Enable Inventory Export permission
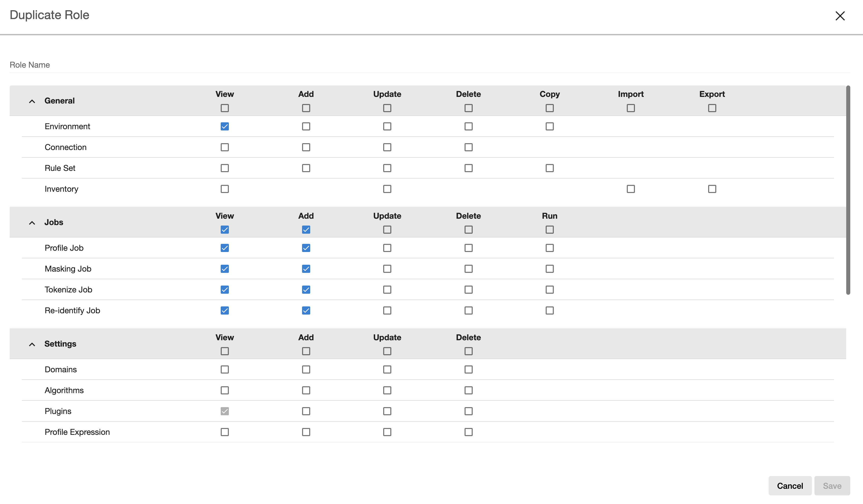863x504 pixels. click(712, 189)
